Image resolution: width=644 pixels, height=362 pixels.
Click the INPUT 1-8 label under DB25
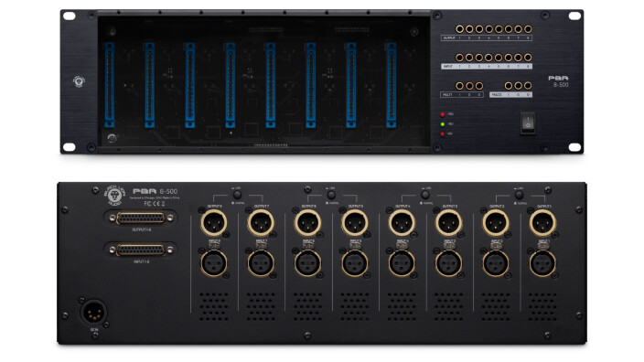click(x=141, y=261)
